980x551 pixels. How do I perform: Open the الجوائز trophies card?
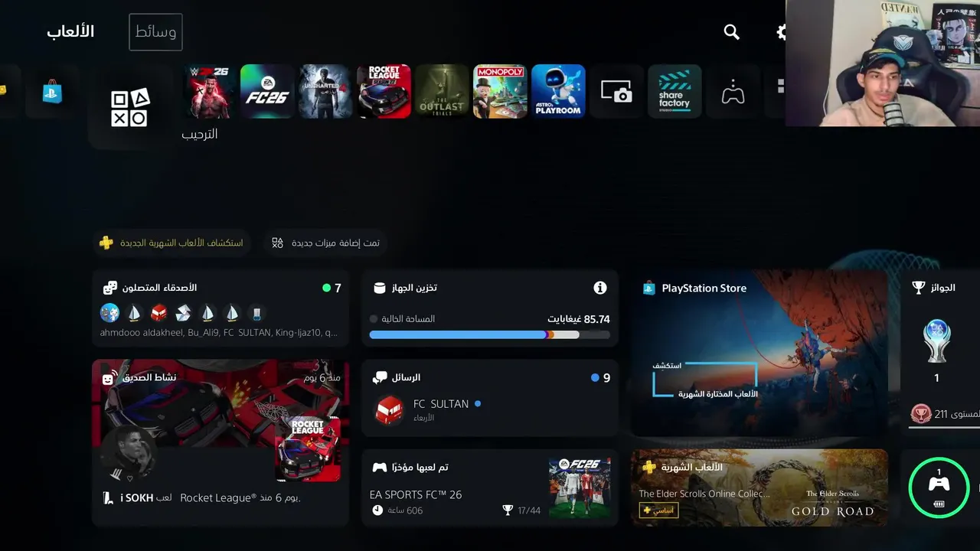coord(940,353)
